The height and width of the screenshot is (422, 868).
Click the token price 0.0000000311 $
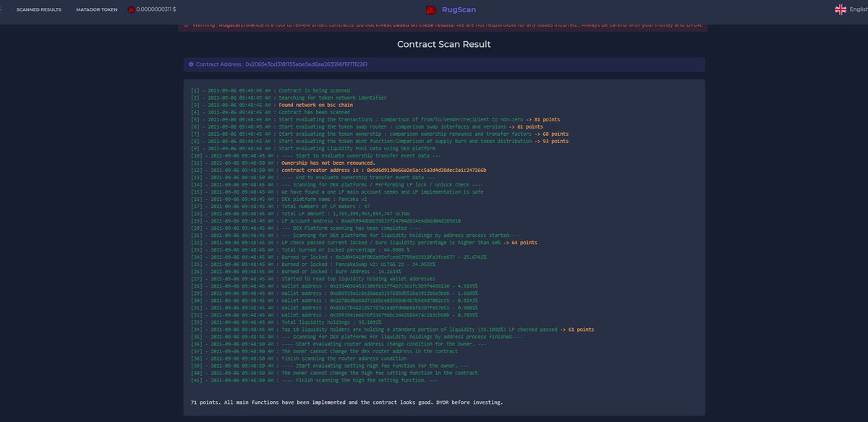tap(156, 9)
